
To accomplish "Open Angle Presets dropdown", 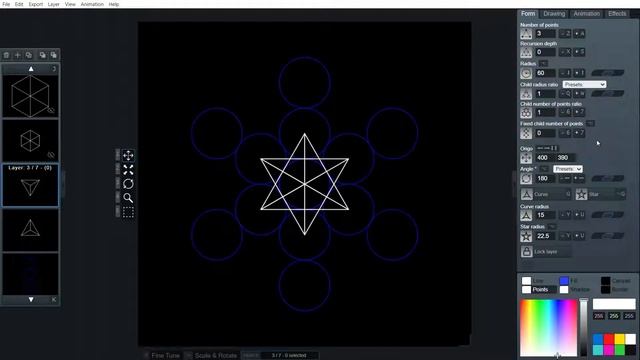I will [568, 169].
